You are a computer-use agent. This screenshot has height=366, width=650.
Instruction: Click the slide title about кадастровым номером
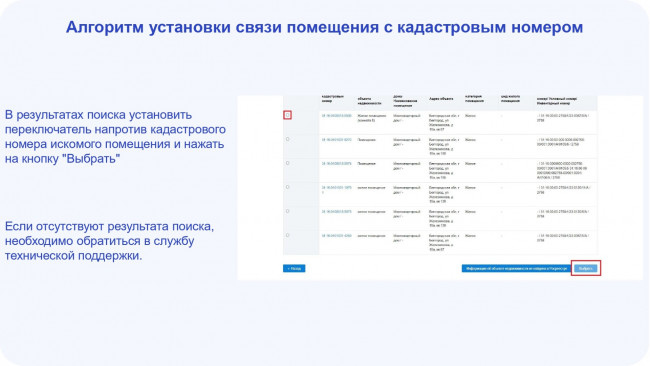[325, 27]
